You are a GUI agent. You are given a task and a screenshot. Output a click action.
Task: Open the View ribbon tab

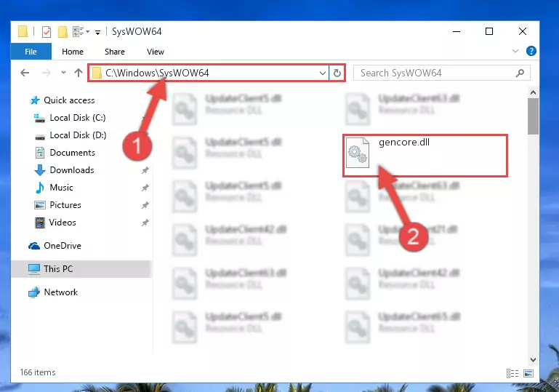[155, 52]
